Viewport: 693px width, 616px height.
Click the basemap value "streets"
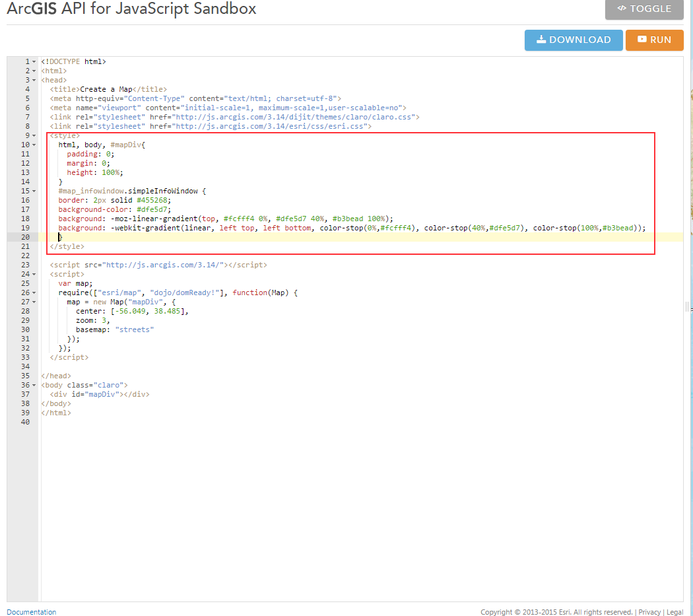135,330
